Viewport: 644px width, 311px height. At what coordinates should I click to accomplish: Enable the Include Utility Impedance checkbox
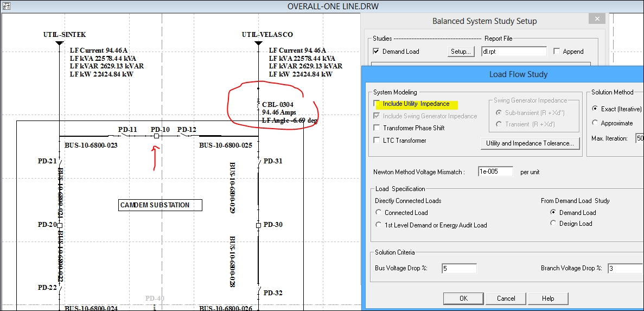pos(377,104)
